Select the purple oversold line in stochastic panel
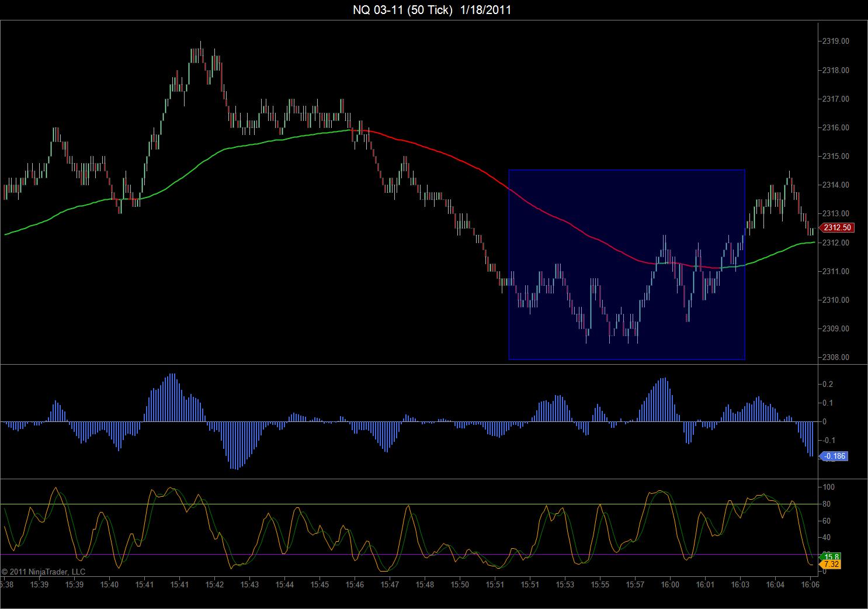 [x=409, y=554]
